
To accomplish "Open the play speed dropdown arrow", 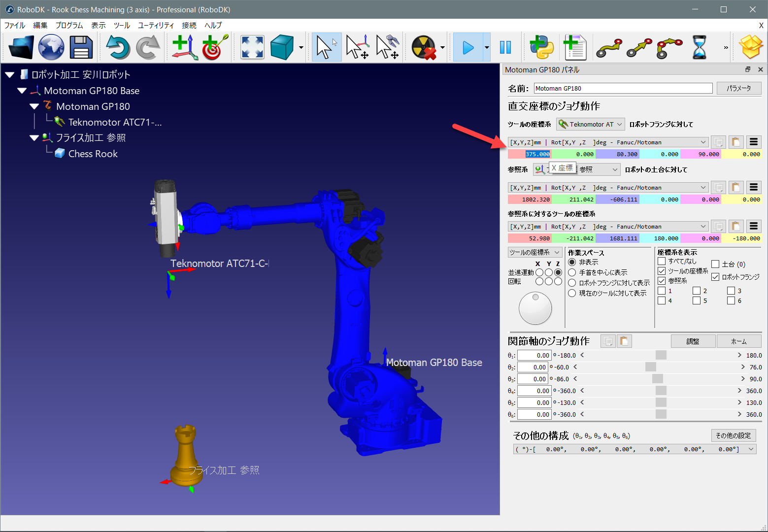I will point(487,47).
